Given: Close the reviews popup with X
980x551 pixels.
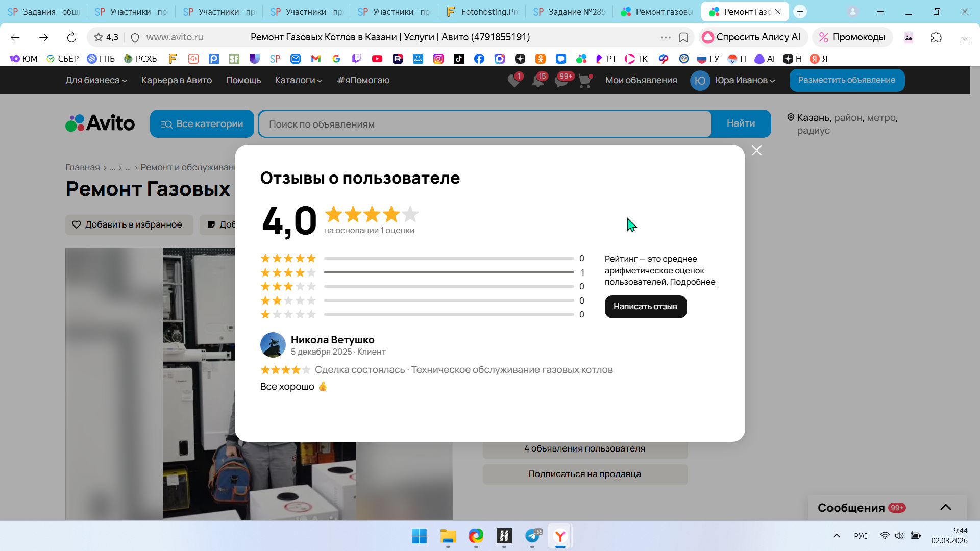Looking at the screenshot, I should [x=756, y=151].
